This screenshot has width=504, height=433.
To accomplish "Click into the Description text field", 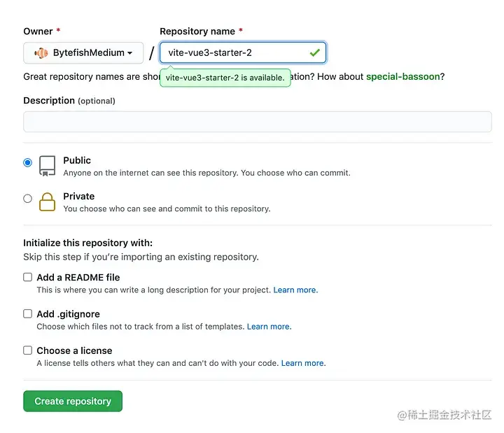I will (258, 122).
